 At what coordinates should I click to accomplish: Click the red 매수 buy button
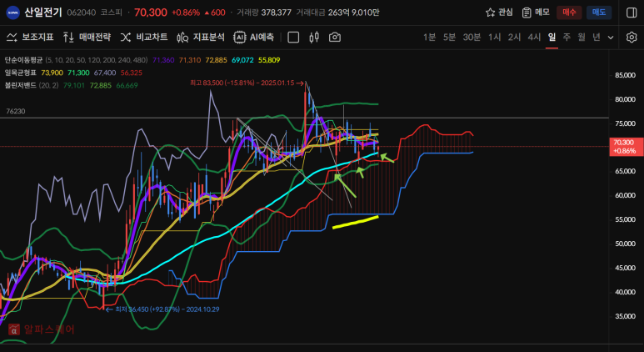(x=569, y=13)
